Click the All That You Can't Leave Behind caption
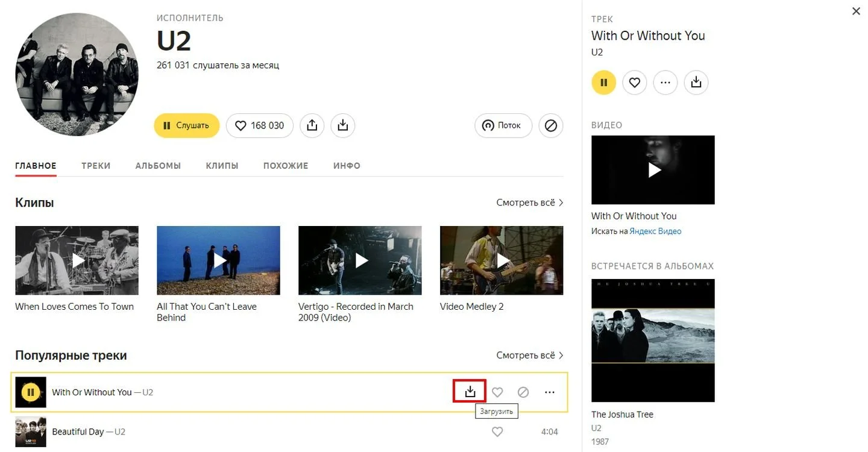This screenshot has width=868, height=452. tap(207, 312)
